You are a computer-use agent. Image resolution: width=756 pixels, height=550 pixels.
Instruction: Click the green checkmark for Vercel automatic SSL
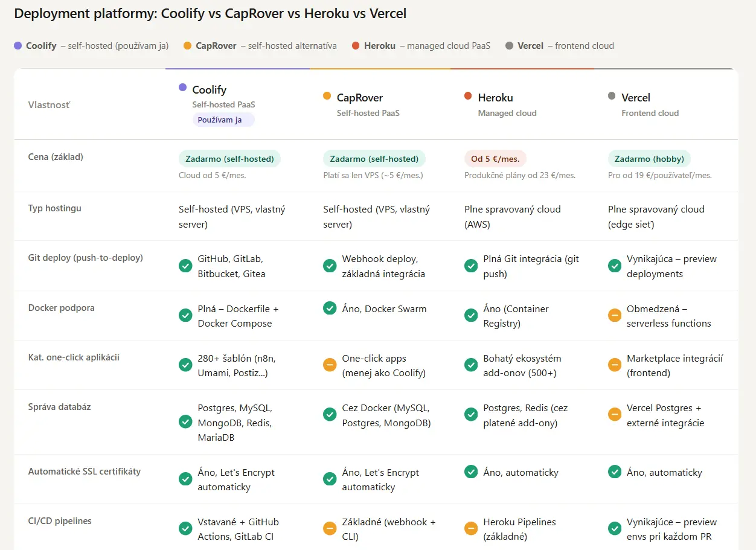point(615,472)
